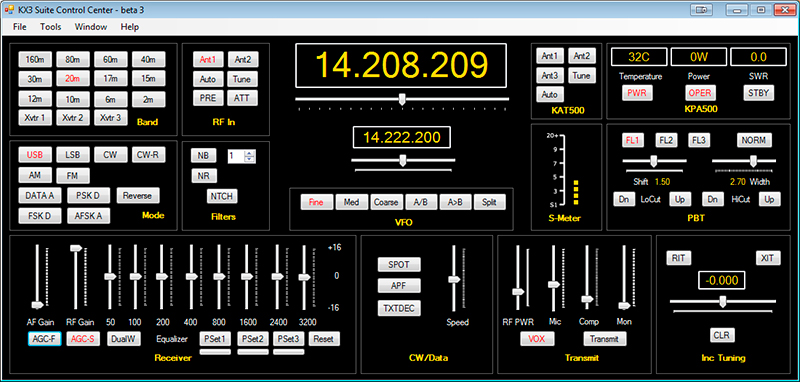Reset the equalizer
Screen dimensions: 800x382
click(324, 339)
